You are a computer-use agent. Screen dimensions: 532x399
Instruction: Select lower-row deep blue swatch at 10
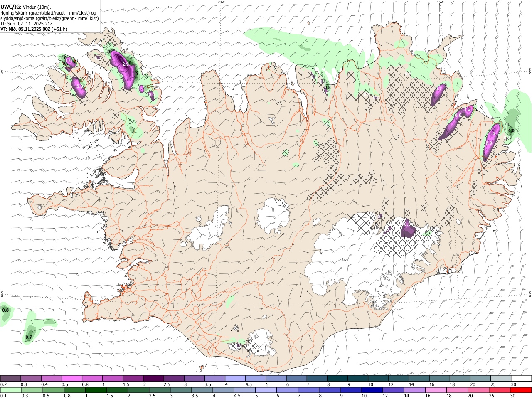tap(372, 390)
